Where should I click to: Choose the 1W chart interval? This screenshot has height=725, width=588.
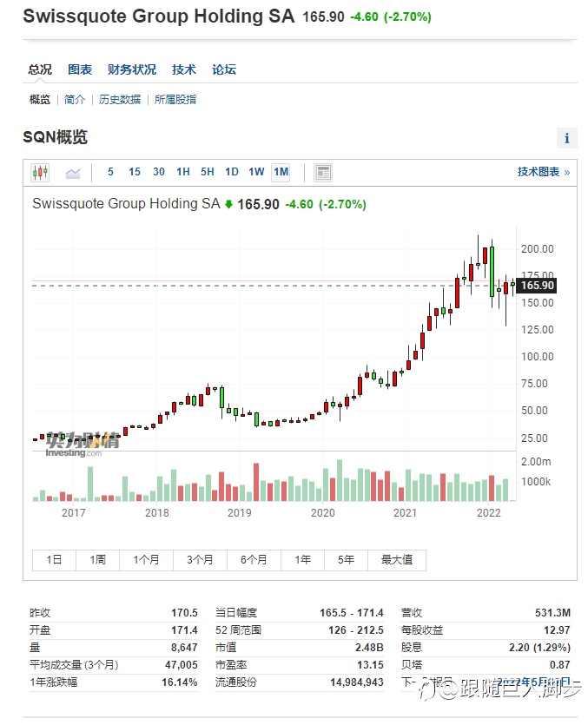[x=256, y=172]
